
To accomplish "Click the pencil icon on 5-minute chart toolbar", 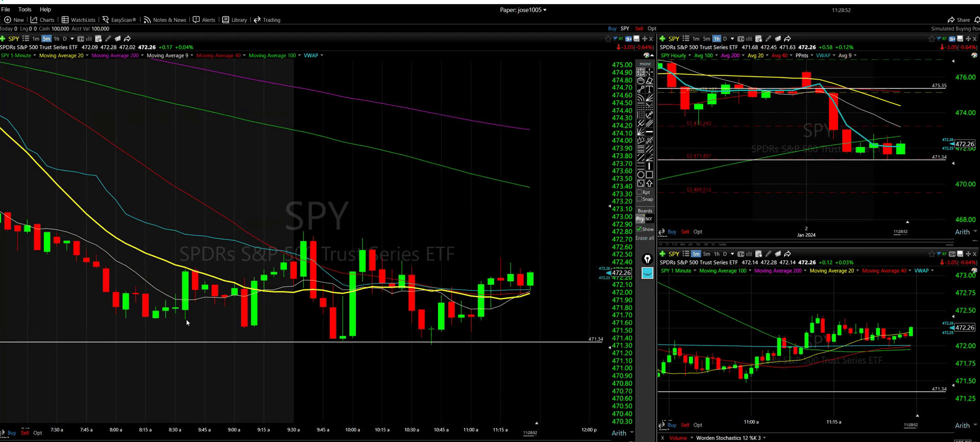I will point(108,39).
